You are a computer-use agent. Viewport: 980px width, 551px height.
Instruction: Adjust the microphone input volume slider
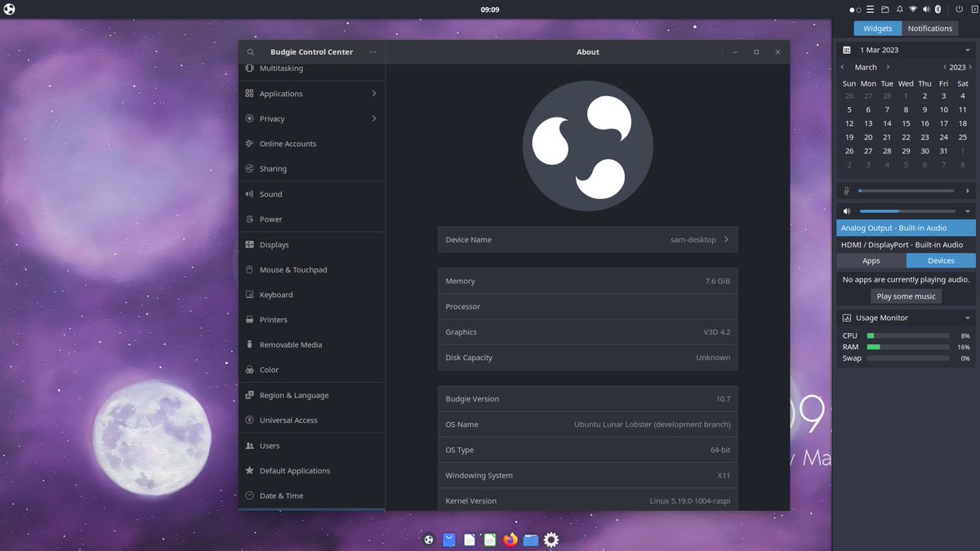pos(906,191)
